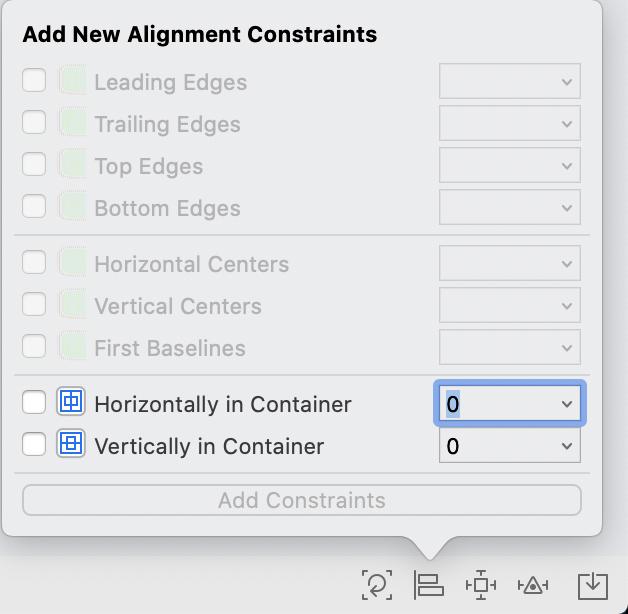628x614 pixels.
Task: Open the Add New Constraints pin icon
Action: tap(481, 585)
